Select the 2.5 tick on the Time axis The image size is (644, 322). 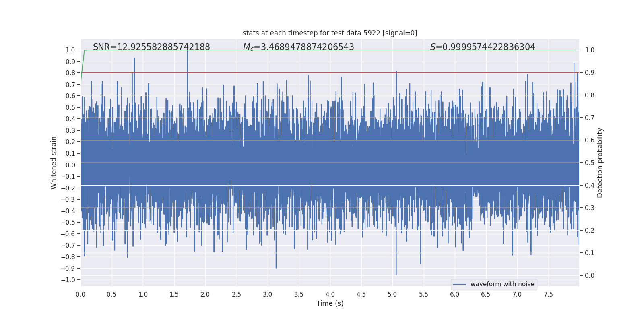236,295
